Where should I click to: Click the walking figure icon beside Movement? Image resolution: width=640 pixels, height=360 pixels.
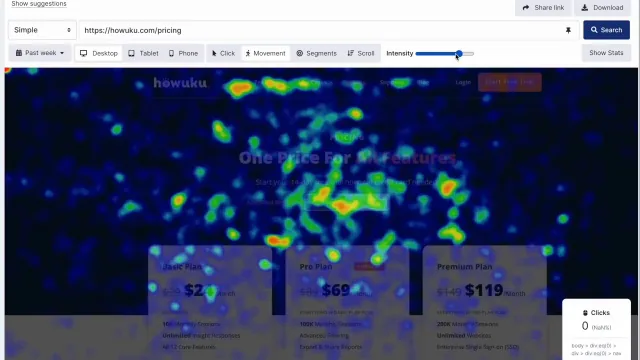248,53
